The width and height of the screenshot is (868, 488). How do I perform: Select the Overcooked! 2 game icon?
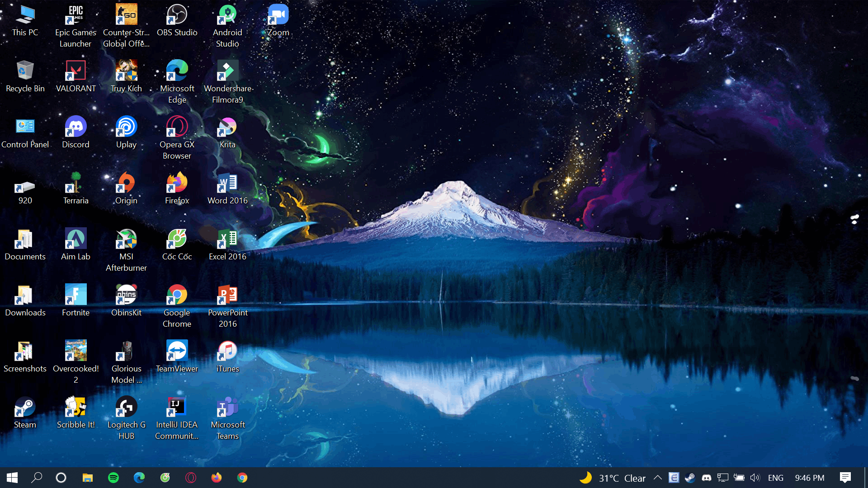(x=75, y=362)
